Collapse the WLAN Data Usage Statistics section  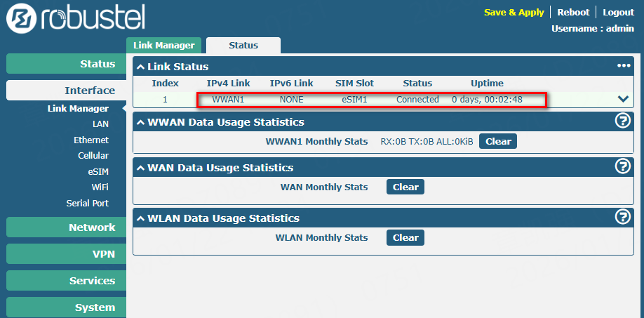coord(141,218)
